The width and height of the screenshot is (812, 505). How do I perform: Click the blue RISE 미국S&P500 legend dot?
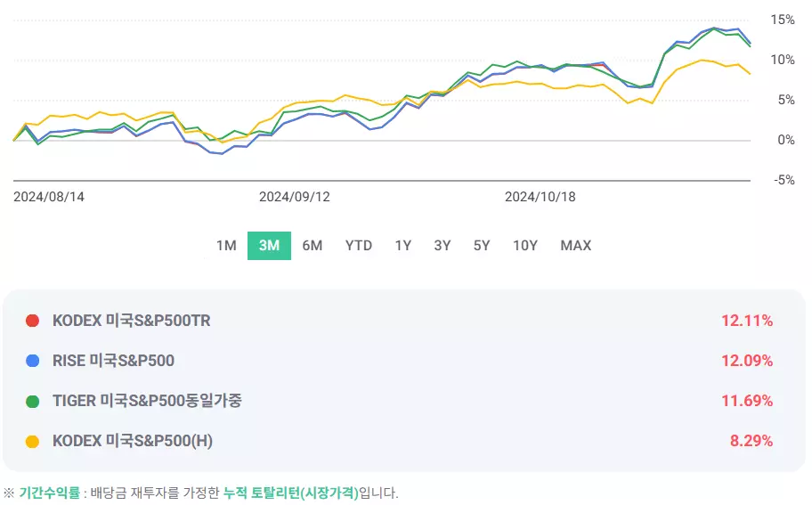click(x=33, y=361)
